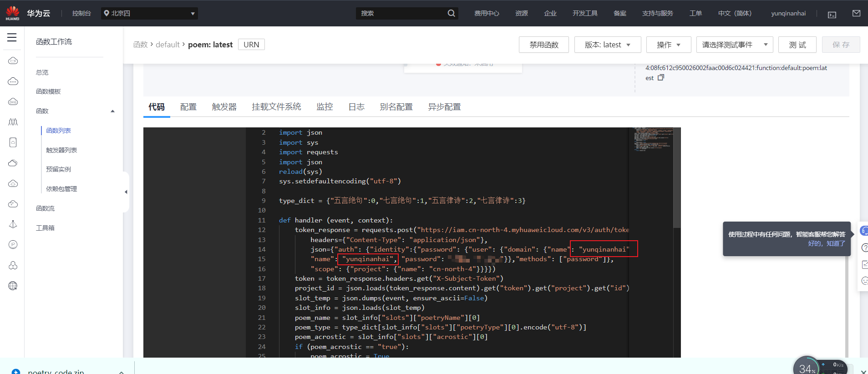Click the globe sidebar icon
Image resolution: width=868 pixels, height=374 pixels.
coord(13,286)
